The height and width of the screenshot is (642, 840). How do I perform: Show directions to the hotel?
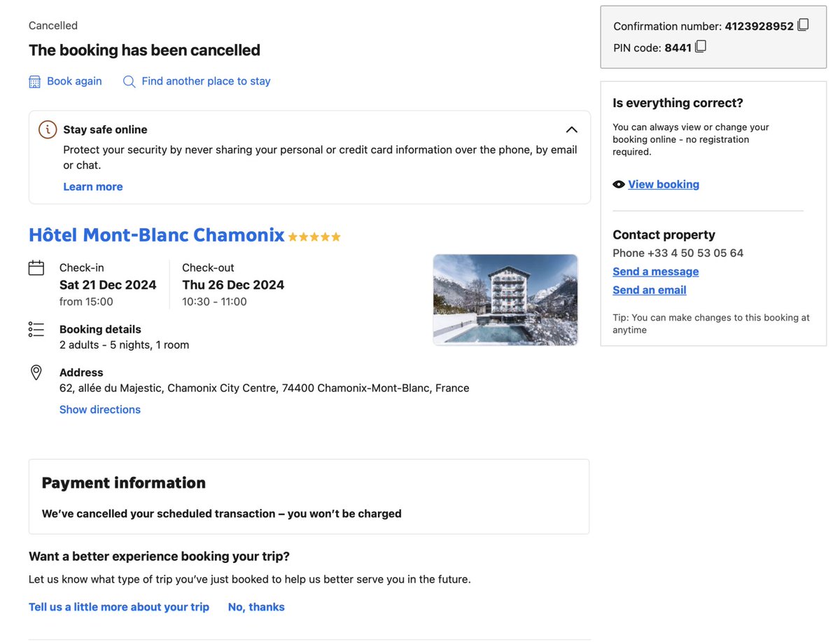coord(99,410)
